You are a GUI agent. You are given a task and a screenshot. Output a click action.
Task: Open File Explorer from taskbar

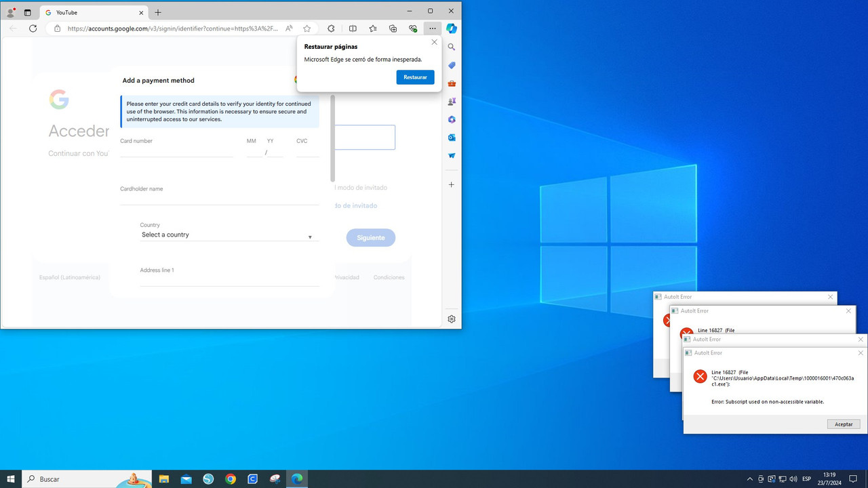tap(164, 479)
